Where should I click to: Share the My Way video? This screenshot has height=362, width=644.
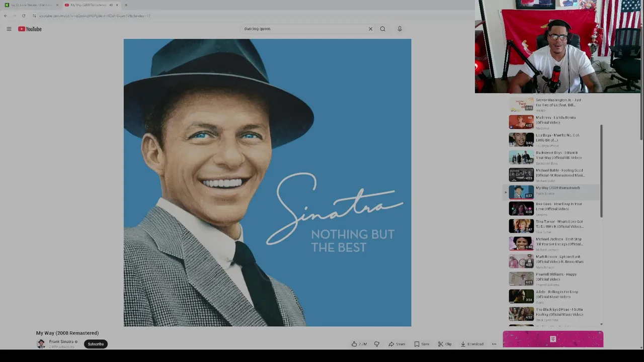(x=396, y=344)
